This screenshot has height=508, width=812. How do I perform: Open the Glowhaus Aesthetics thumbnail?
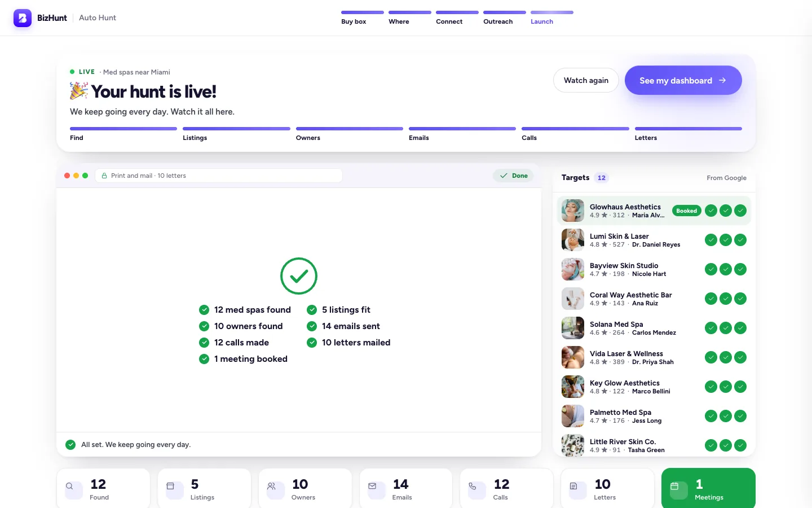(x=573, y=211)
